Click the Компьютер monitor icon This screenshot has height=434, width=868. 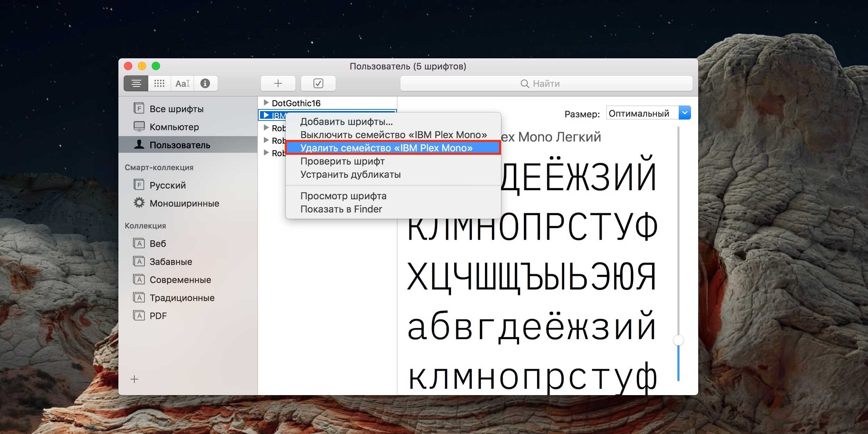139,126
